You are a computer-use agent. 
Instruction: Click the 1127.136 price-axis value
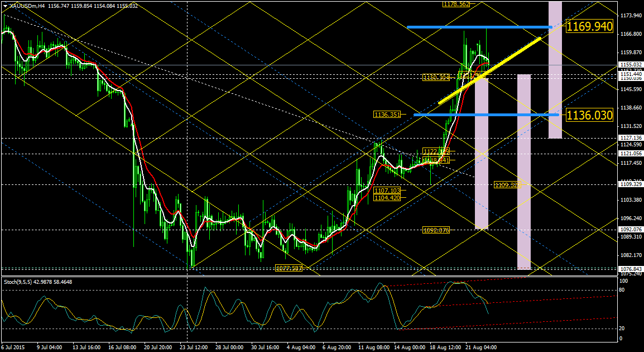click(631, 138)
